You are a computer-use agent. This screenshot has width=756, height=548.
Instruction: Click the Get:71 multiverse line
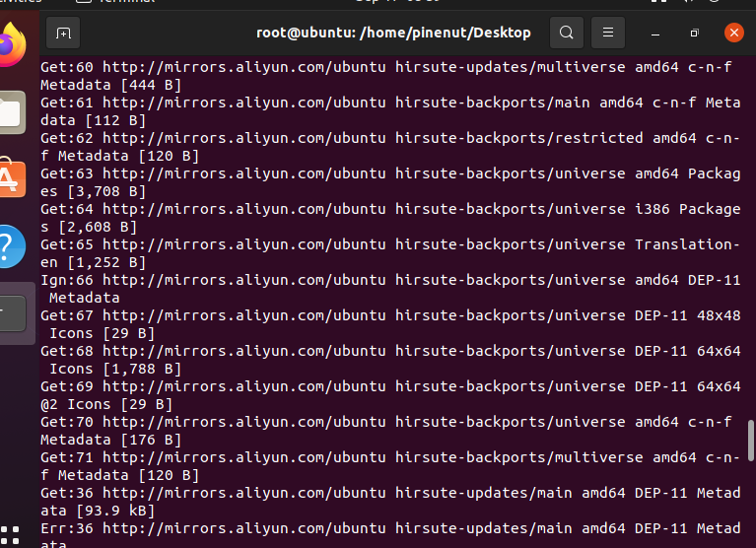[390, 457]
